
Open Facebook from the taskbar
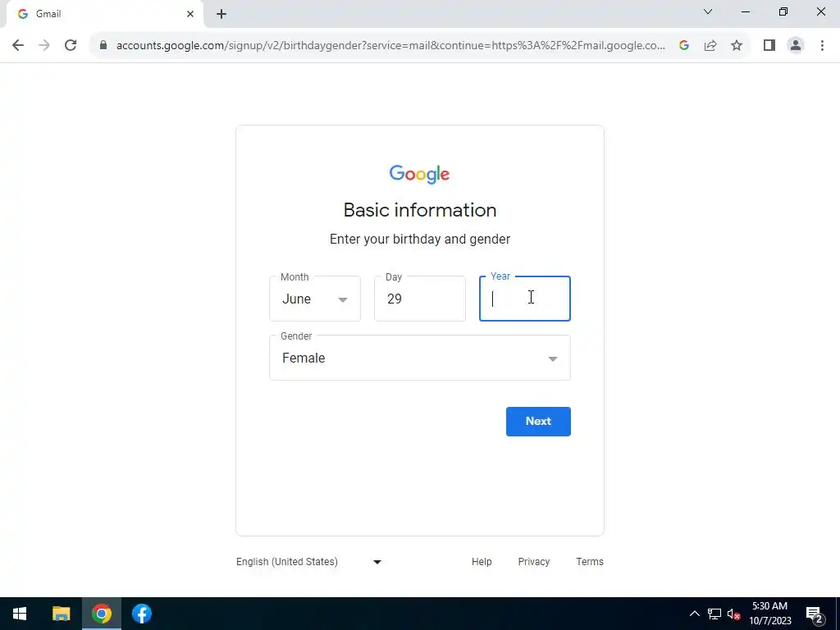[142, 614]
